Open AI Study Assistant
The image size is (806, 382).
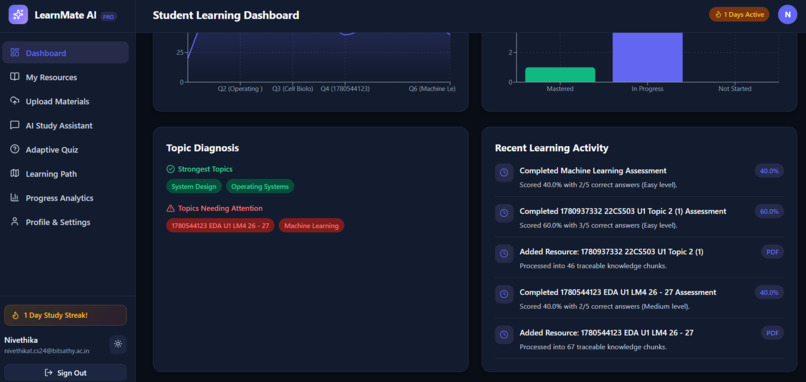[65, 125]
